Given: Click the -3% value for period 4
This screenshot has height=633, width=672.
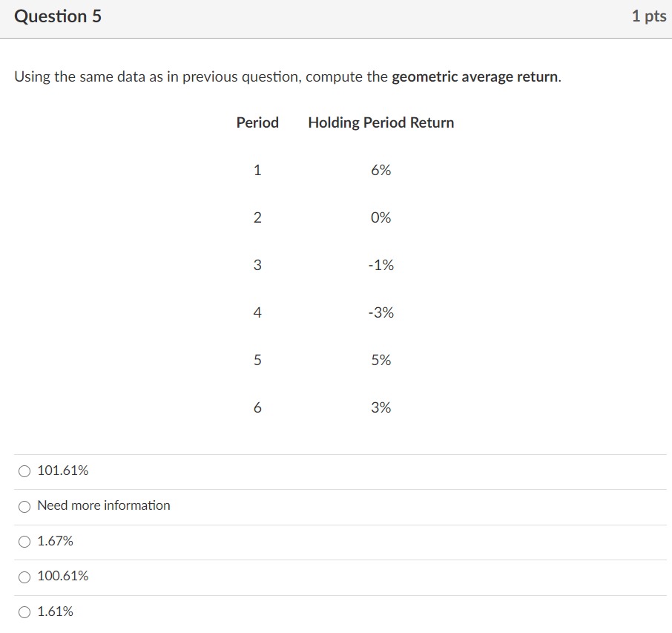Looking at the screenshot, I should (381, 312).
